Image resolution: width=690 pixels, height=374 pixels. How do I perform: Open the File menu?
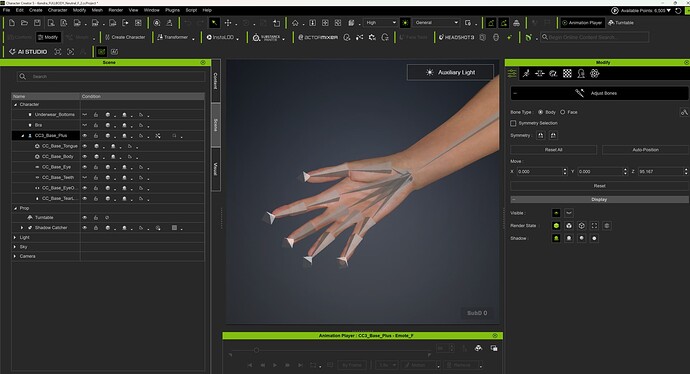pos(7,10)
